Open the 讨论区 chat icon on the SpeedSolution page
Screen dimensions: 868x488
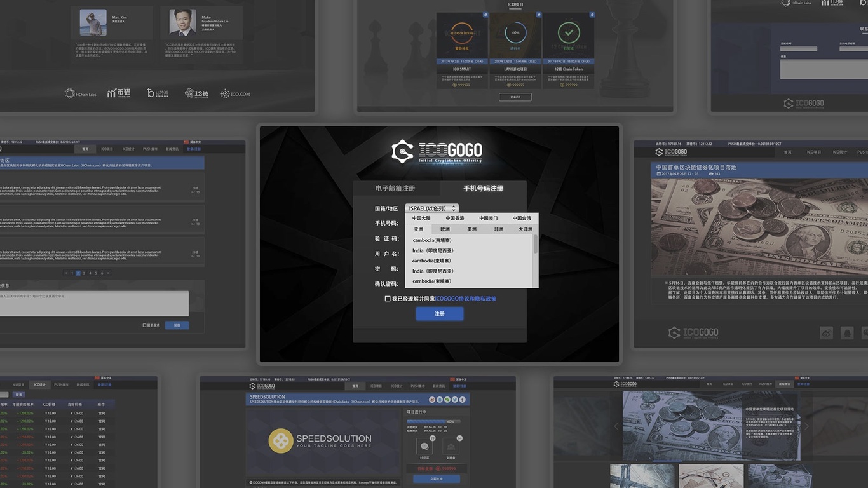[424, 446]
